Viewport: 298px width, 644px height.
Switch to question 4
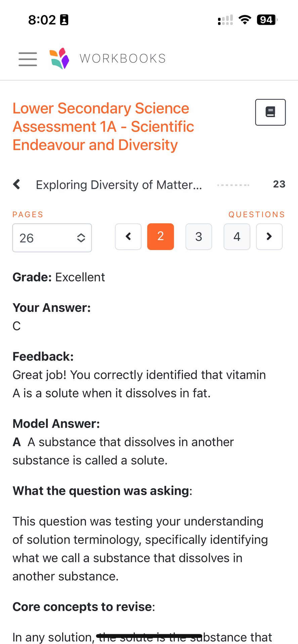coord(237,236)
